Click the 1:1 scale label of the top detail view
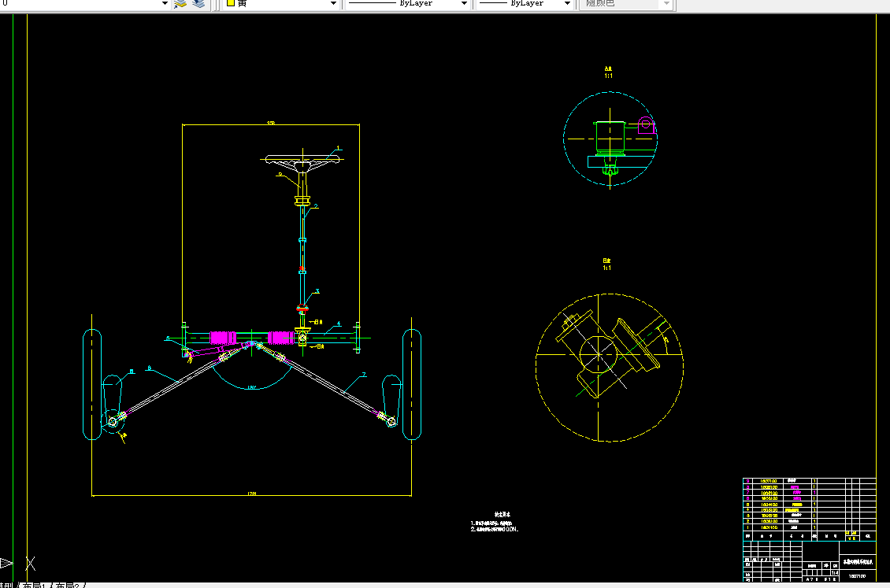 click(609, 76)
